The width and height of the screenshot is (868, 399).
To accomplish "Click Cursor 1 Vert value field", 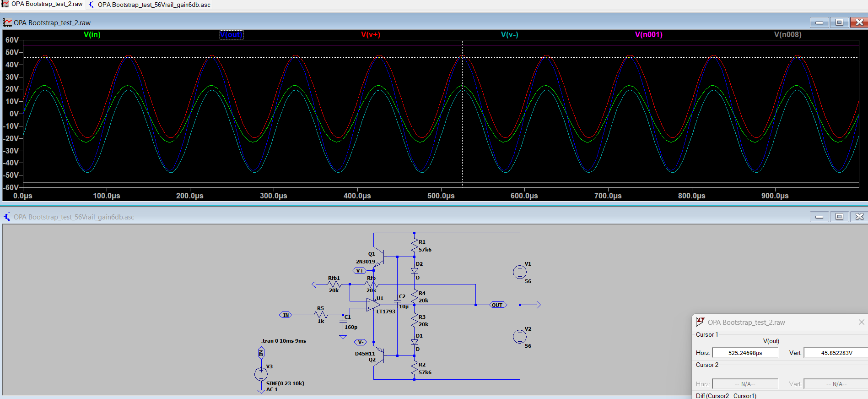I will pos(836,353).
